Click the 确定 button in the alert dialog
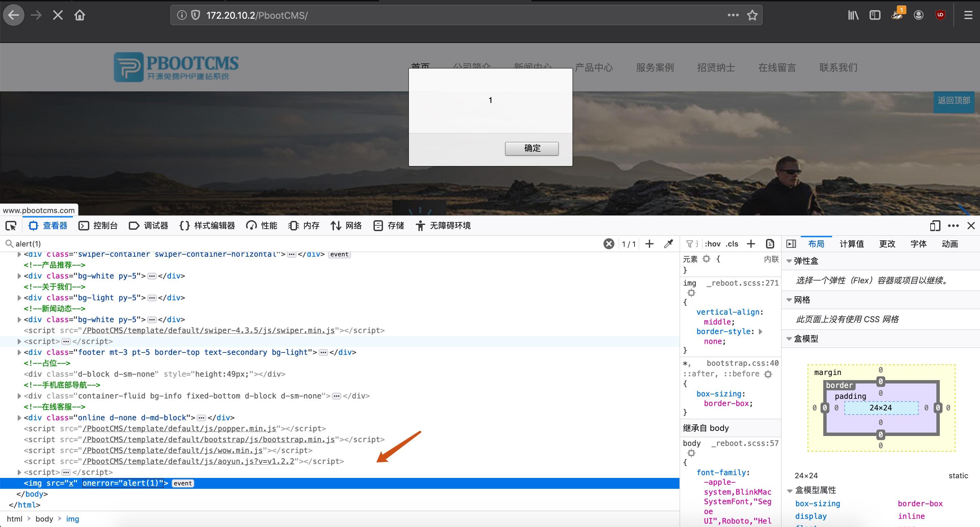This screenshot has width=980, height=527. (531, 148)
